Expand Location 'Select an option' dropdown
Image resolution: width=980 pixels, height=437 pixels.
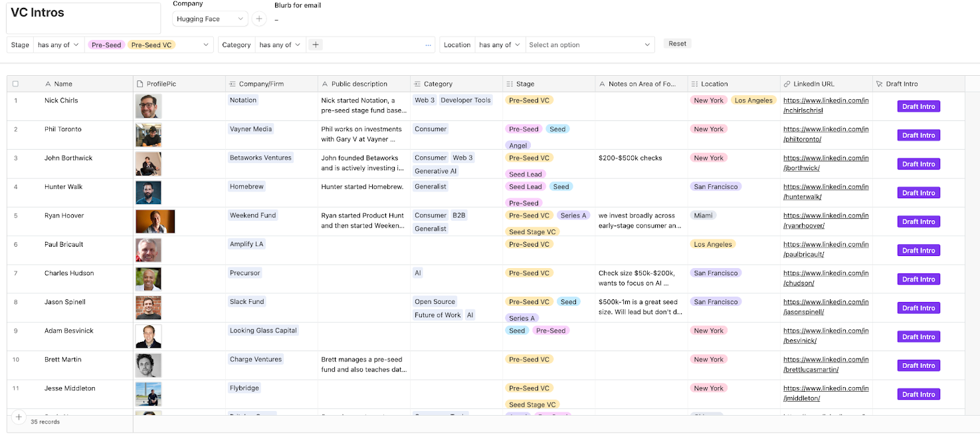[x=589, y=45]
